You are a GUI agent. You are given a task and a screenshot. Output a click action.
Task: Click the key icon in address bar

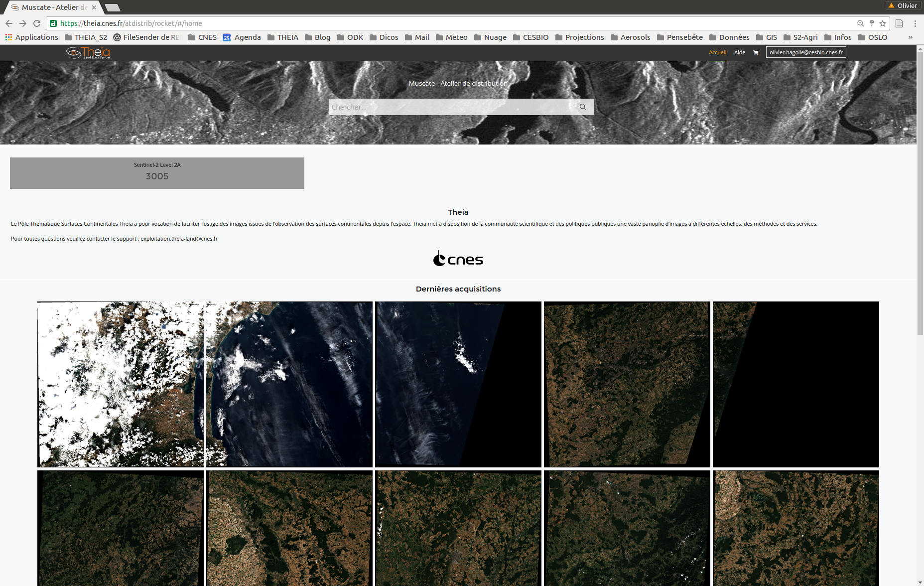(872, 23)
